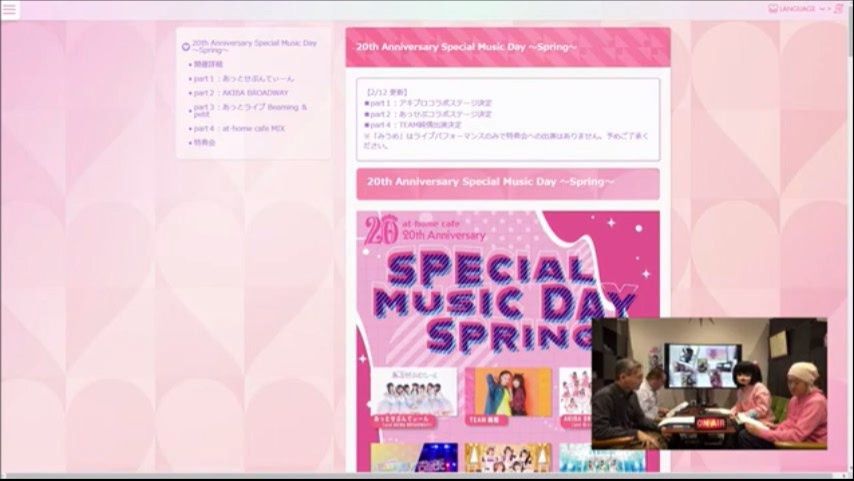Jump to 開催詳細 section in sidebar

[208, 64]
